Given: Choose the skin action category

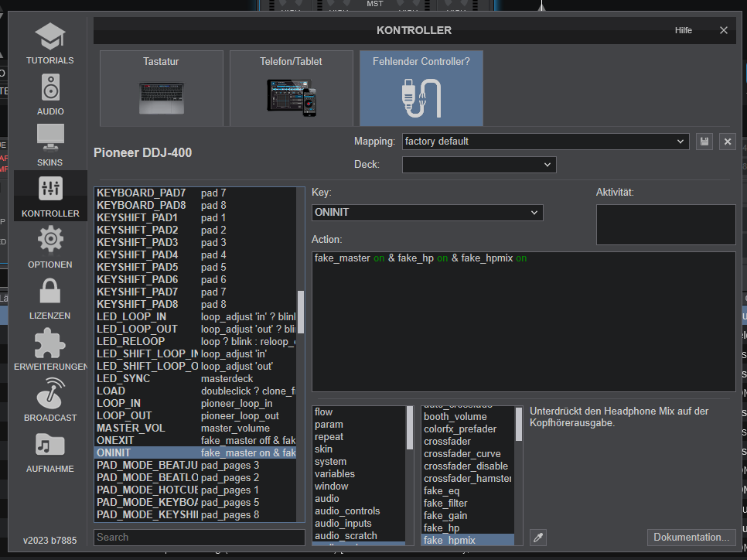Looking at the screenshot, I should tap(359, 449).
